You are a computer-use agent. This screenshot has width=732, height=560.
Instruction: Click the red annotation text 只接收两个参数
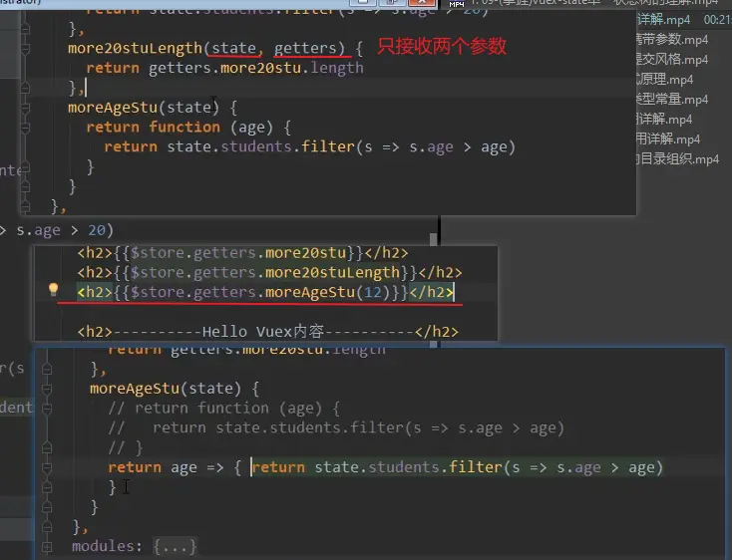tap(441, 46)
